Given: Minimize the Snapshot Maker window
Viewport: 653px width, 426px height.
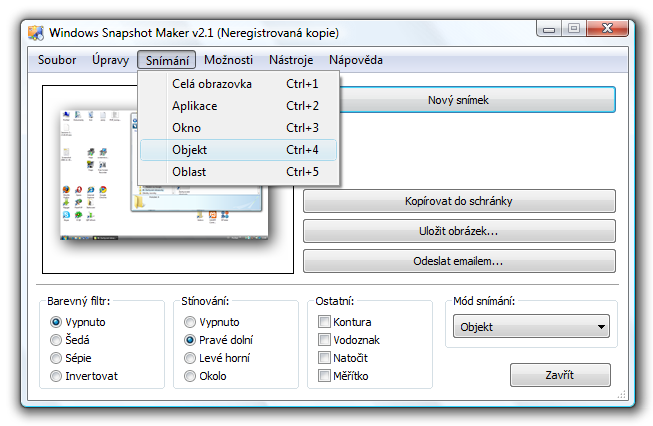Looking at the screenshot, I should click(549, 29).
